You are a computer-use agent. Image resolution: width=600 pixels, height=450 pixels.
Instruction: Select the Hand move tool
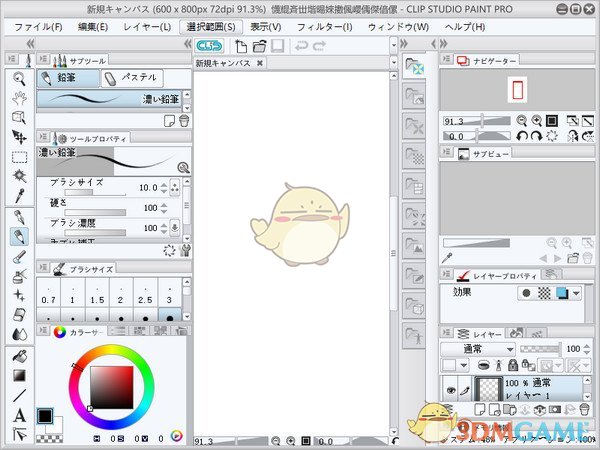19,98
